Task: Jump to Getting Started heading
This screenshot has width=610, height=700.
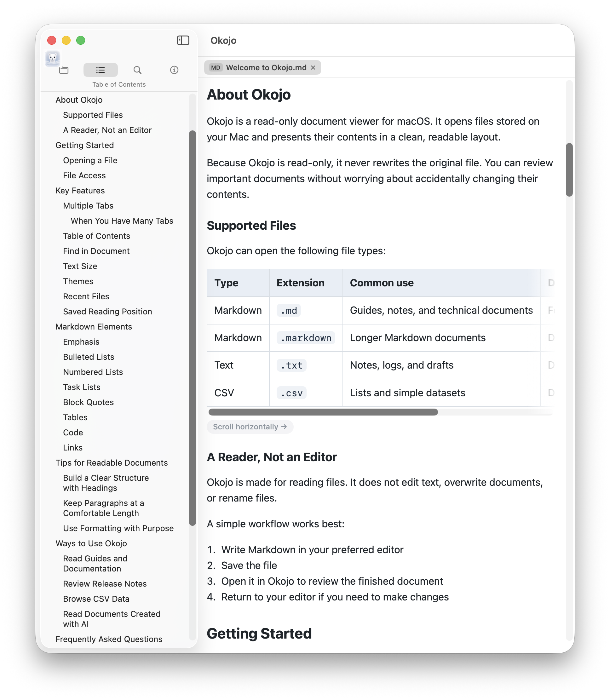Action: pyautogui.click(x=85, y=145)
